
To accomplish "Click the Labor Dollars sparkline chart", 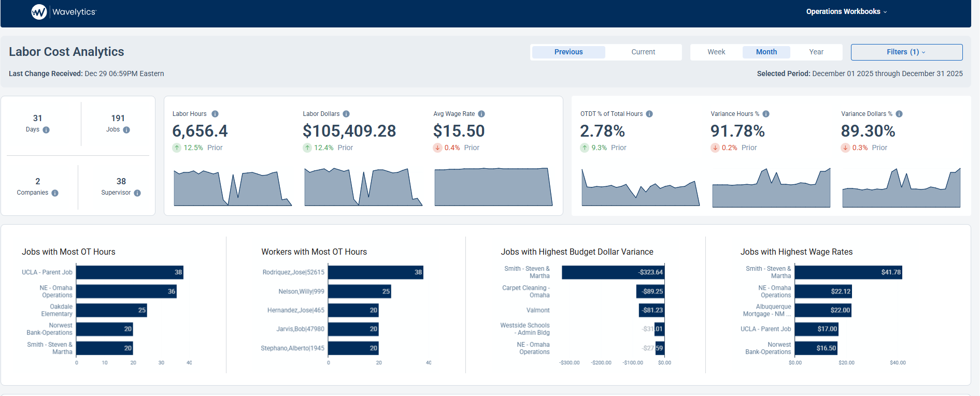I will point(363,187).
